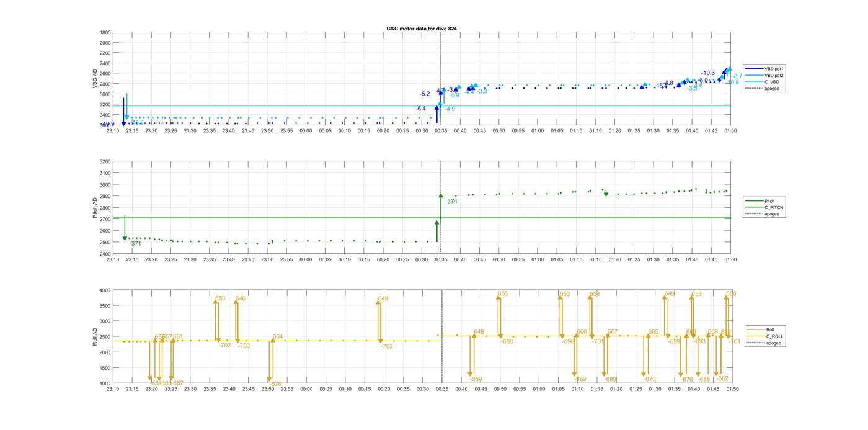Screen dimensions: 868x430
Task: Click the "2200" tick on the VBD axis
Action: 105,53
